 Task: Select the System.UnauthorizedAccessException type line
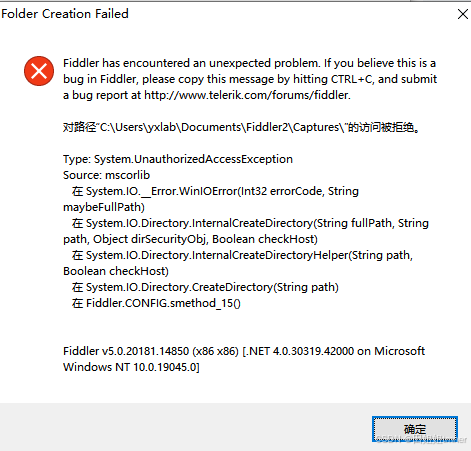[x=178, y=159]
